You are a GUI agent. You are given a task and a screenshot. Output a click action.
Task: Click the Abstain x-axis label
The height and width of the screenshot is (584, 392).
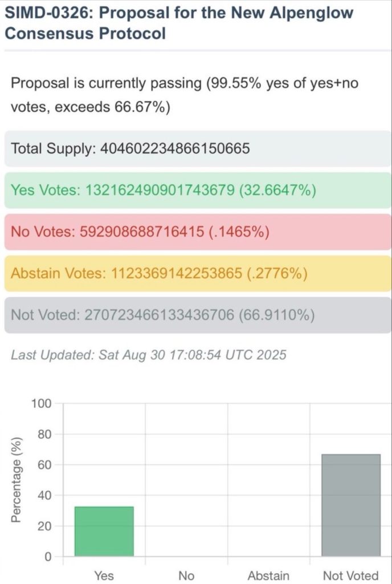[x=268, y=576]
